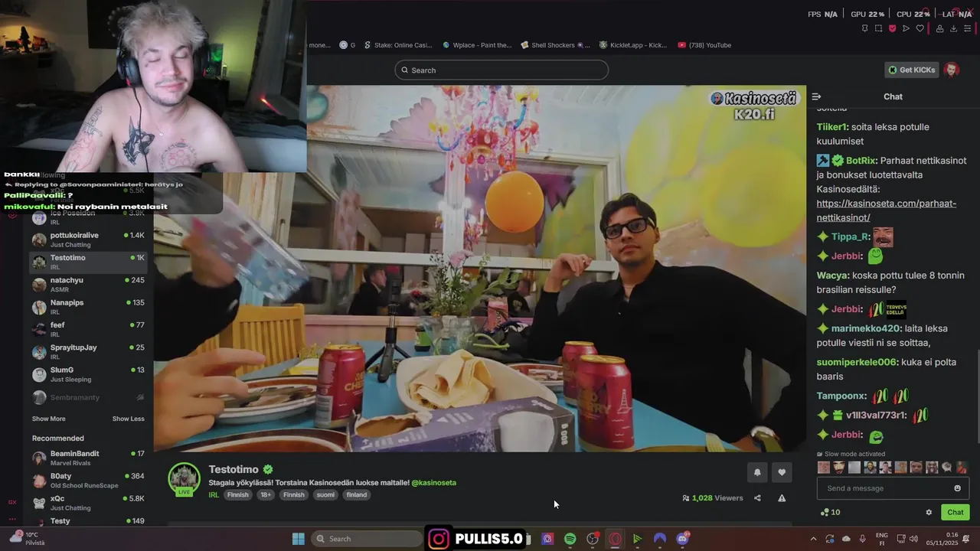
Task: Select the IRL category link under title
Action: [214, 495]
